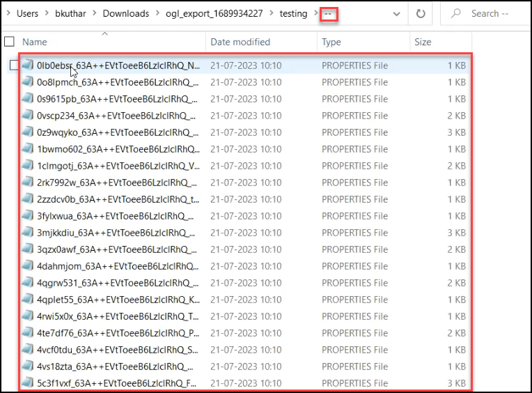Click the file icon of 3qzx0awf_63A++EVtToeeB6LzlclRhQ_...
Screen dimensions: 532x393
(28, 249)
